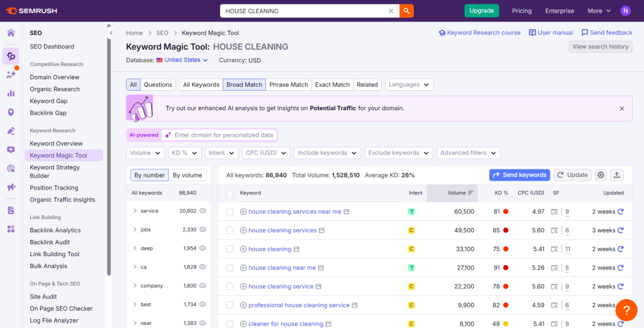Open Keyword Overview in sidebar

coord(56,144)
